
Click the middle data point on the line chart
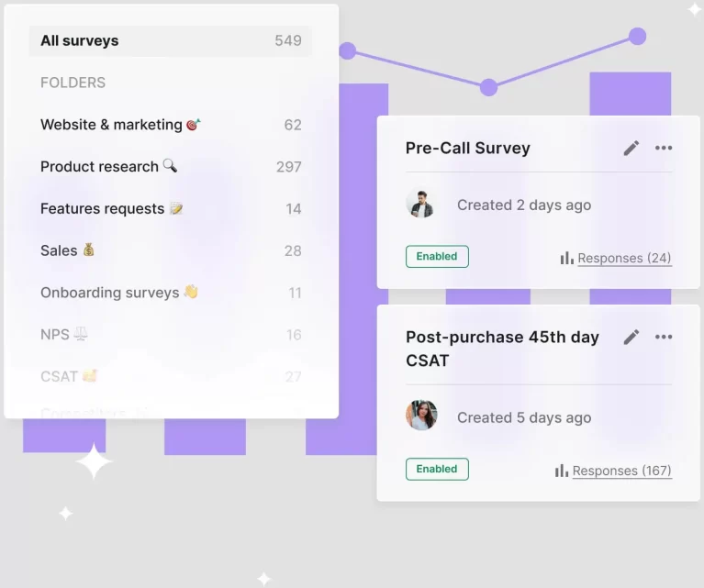click(x=488, y=87)
